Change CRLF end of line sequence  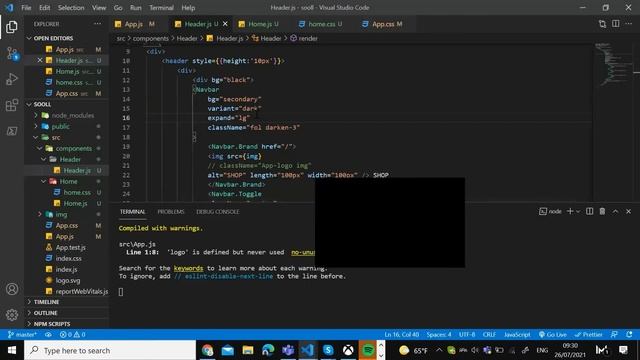tap(489, 335)
